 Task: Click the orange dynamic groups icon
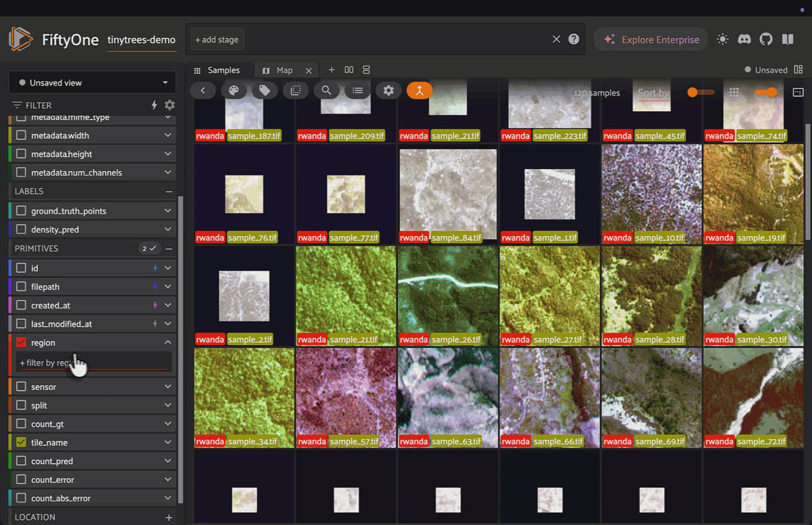click(420, 91)
